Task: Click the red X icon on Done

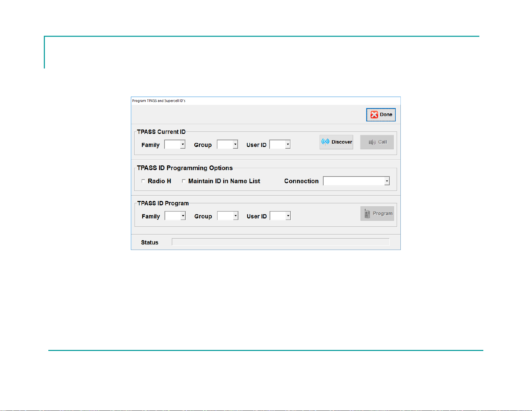Action: click(374, 115)
